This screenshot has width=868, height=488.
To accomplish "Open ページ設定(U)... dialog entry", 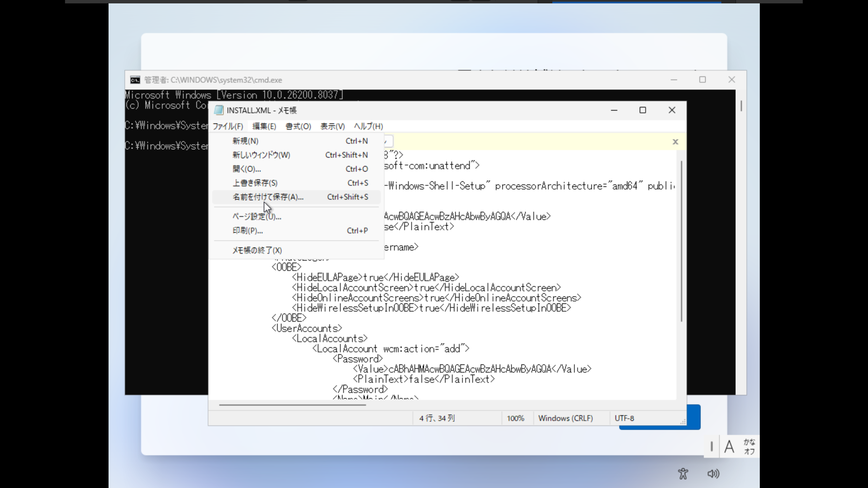I will (x=296, y=216).
